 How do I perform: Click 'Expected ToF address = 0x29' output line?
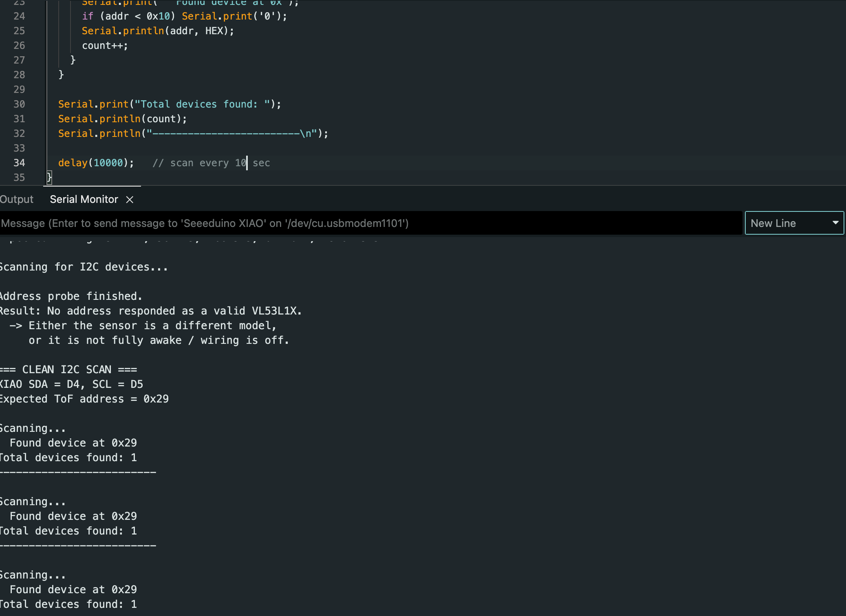[84, 399]
